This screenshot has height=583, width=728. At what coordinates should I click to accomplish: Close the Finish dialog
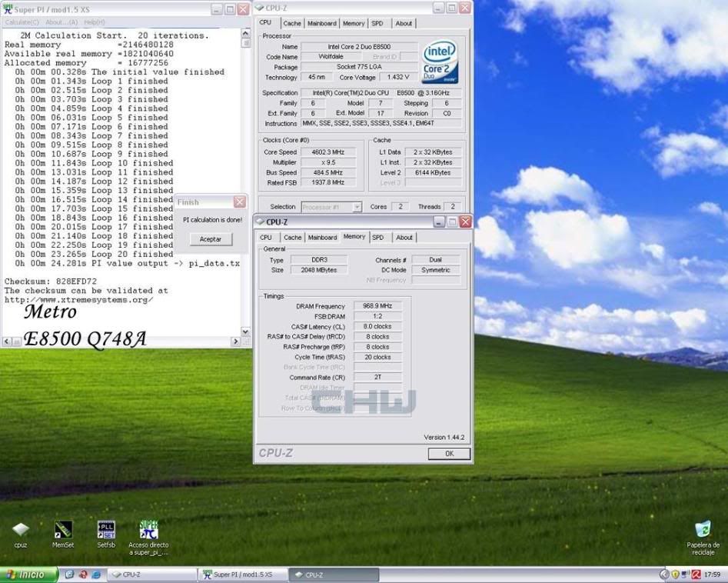pos(240,202)
